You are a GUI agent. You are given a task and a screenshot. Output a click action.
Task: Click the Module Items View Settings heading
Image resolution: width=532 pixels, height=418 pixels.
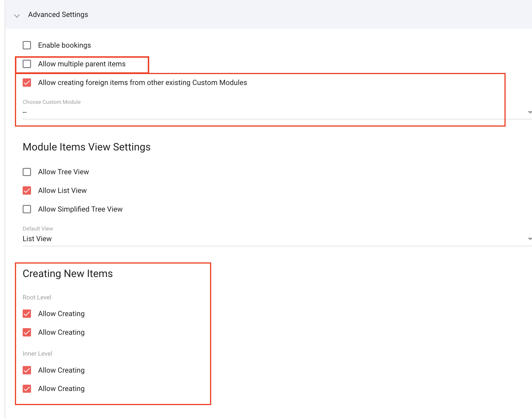point(86,147)
